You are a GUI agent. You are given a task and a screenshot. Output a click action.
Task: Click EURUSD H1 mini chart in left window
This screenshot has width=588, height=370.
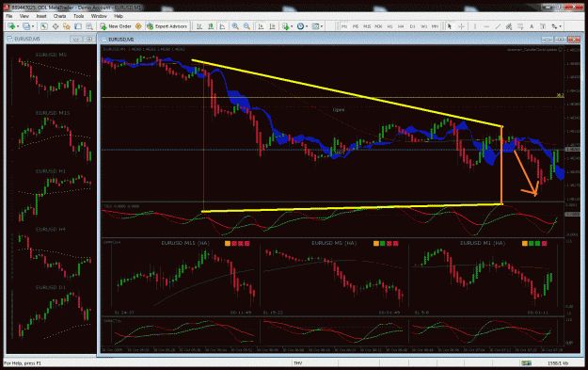pyautogui.click(x=52, y=196)
